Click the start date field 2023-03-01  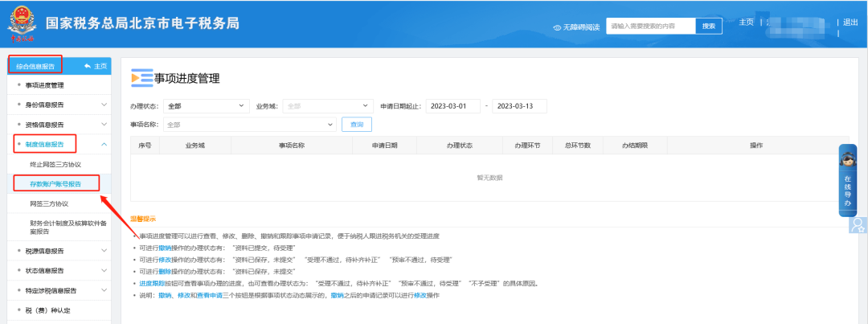(452, 106)
